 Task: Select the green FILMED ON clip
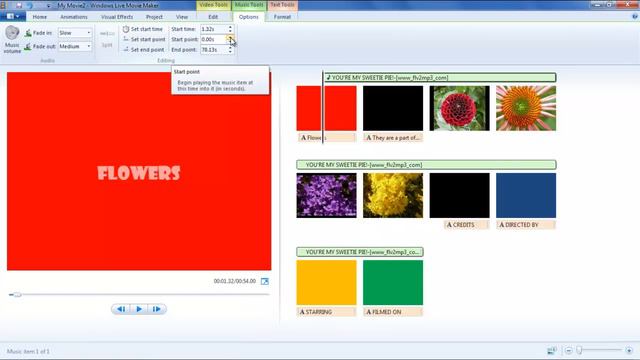[393, 283]
